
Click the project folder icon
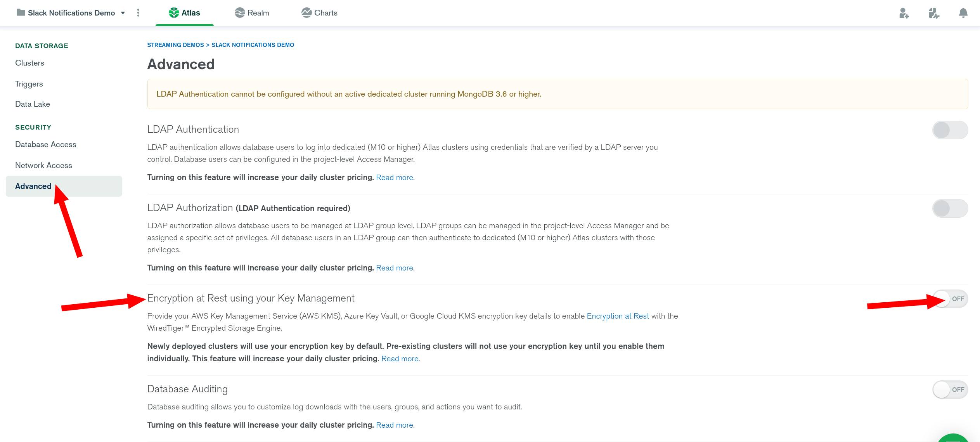tap(21, 13)
